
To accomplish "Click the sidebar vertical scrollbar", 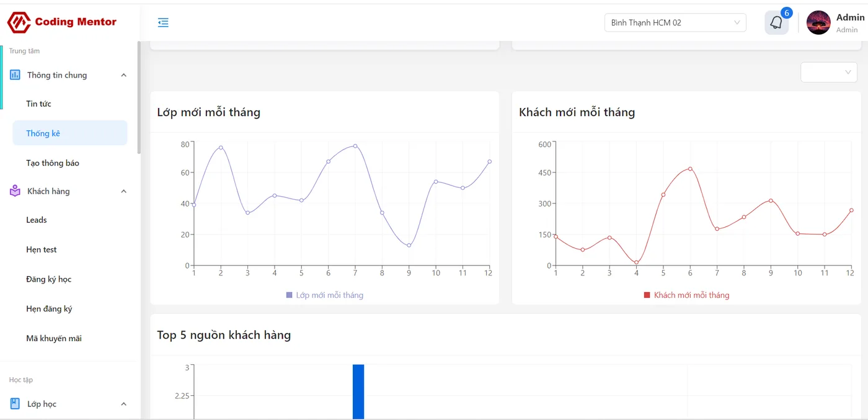I will coord(139,97).
